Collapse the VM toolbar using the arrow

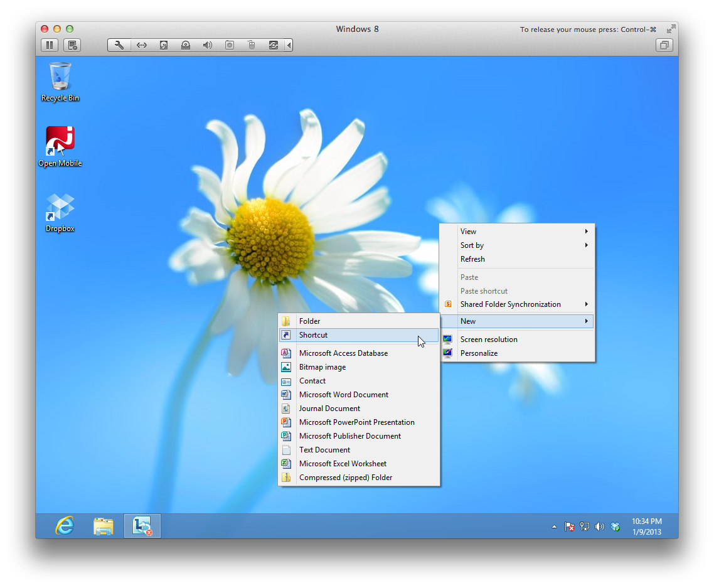click(289, 45)
